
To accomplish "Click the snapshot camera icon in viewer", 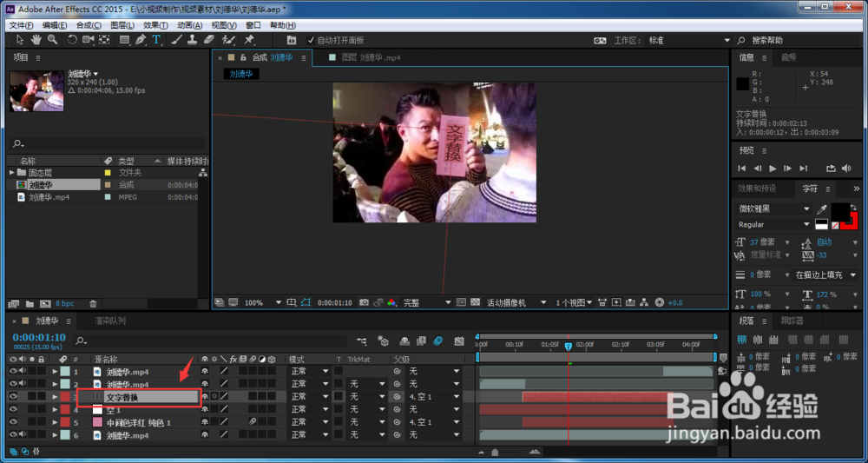I will [x=364, y=302].
